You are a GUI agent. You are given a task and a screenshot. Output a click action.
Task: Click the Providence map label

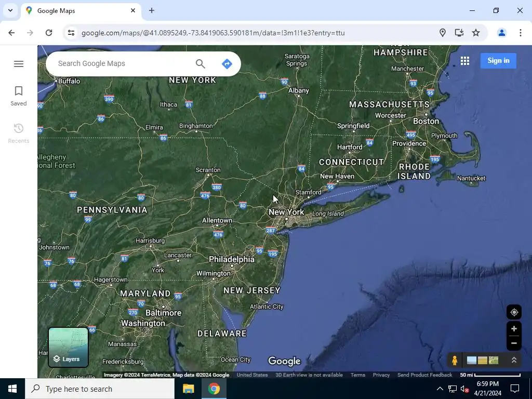pos(409,143)
